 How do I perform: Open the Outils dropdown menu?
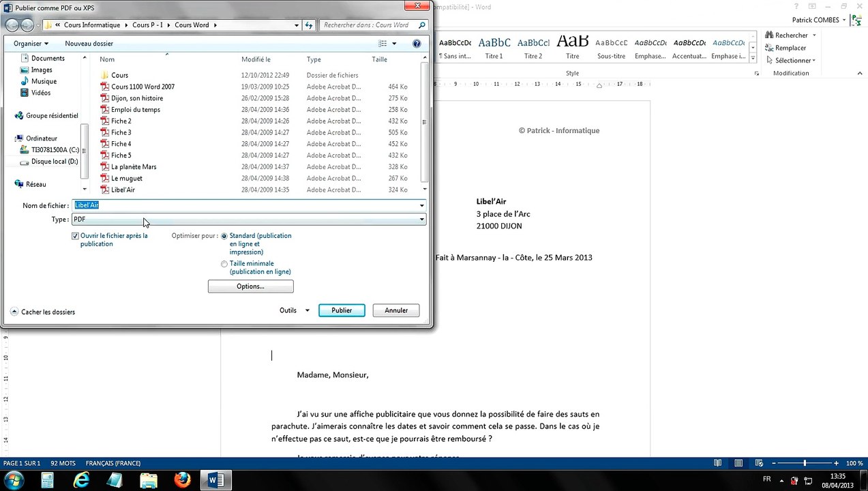pos(295,310)
